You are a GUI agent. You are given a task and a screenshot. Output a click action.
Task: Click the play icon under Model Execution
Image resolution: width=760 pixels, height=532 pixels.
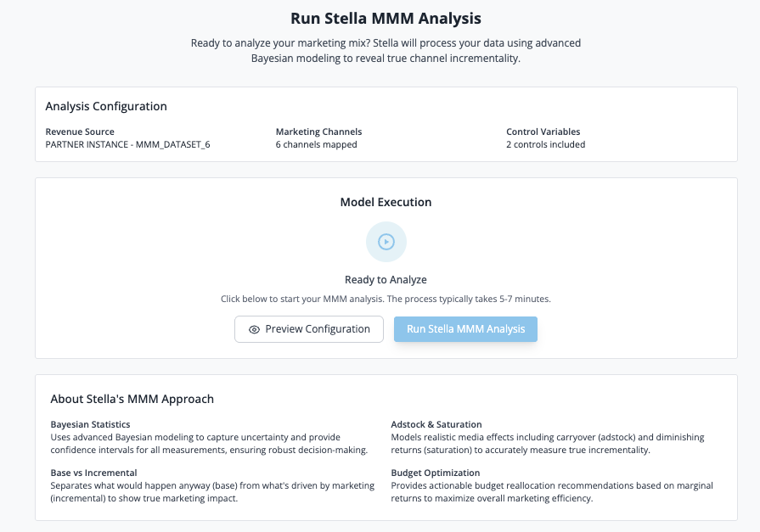(386, 242)
